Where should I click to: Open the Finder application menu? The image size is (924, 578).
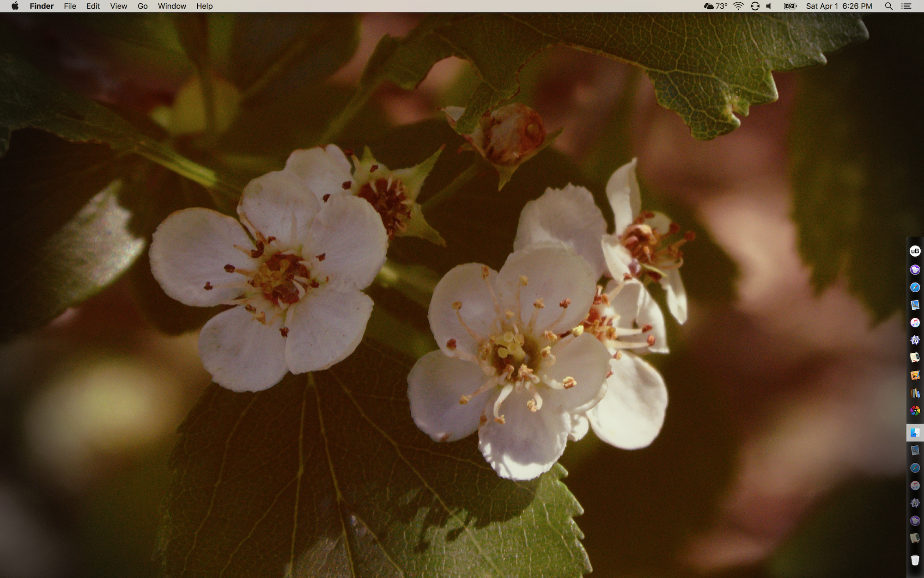pyautogui.click(x=42, y=6)
